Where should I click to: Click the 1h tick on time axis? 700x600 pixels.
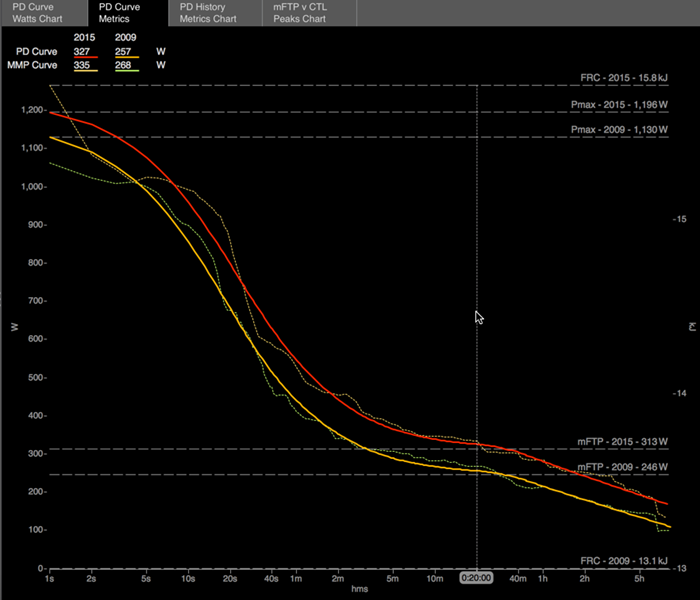542,579
